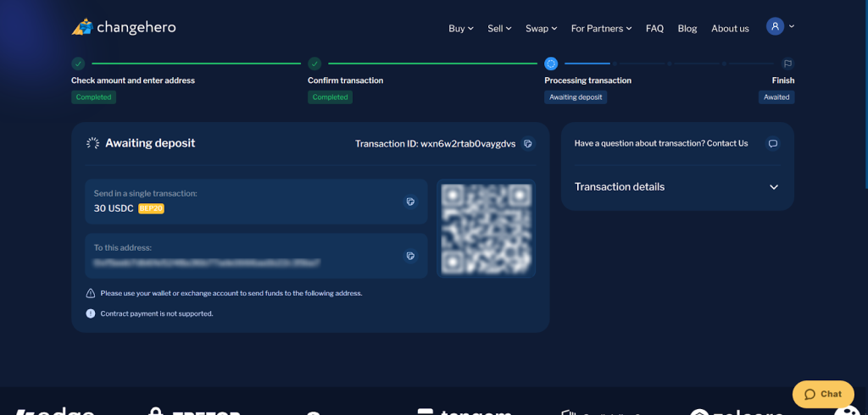
Task: Click the Confirm transaction checkmark icon
Action: pyautogui.click(x=314, y=64)
